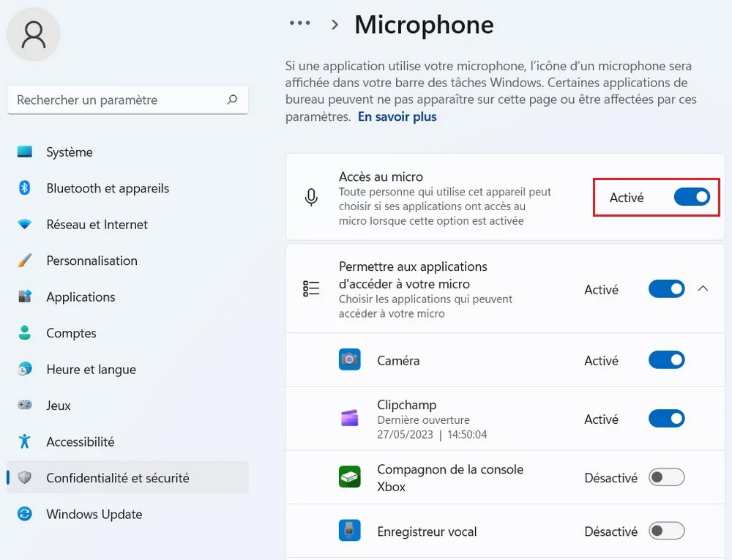The height and width of the screenshot is (560, 732).
Task: Open the En savoir plus link
Action: [x=397, y=116]
